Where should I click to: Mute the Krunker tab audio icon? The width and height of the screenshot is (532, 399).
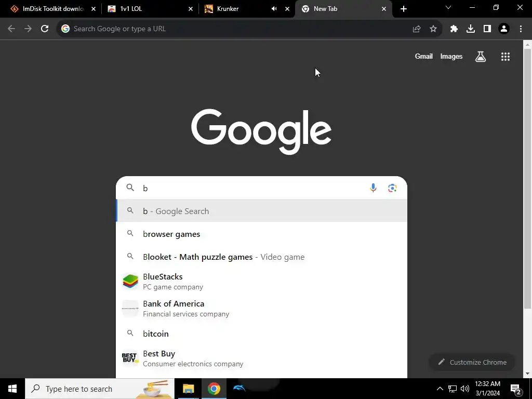(274, 9)
